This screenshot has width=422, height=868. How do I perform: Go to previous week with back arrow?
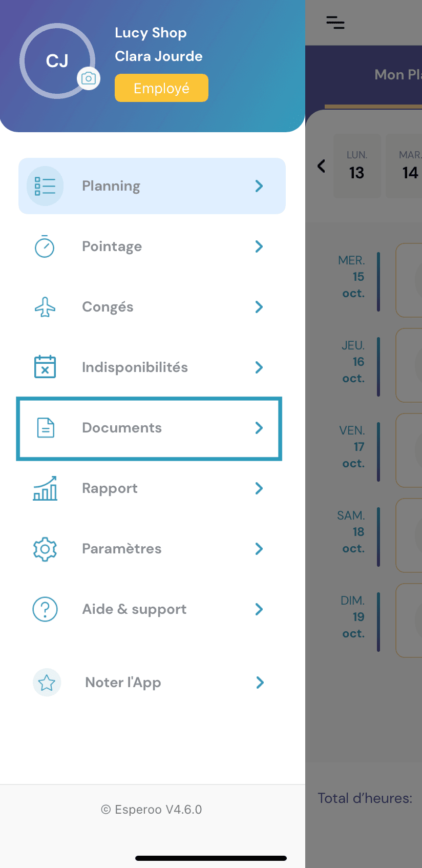321,166
